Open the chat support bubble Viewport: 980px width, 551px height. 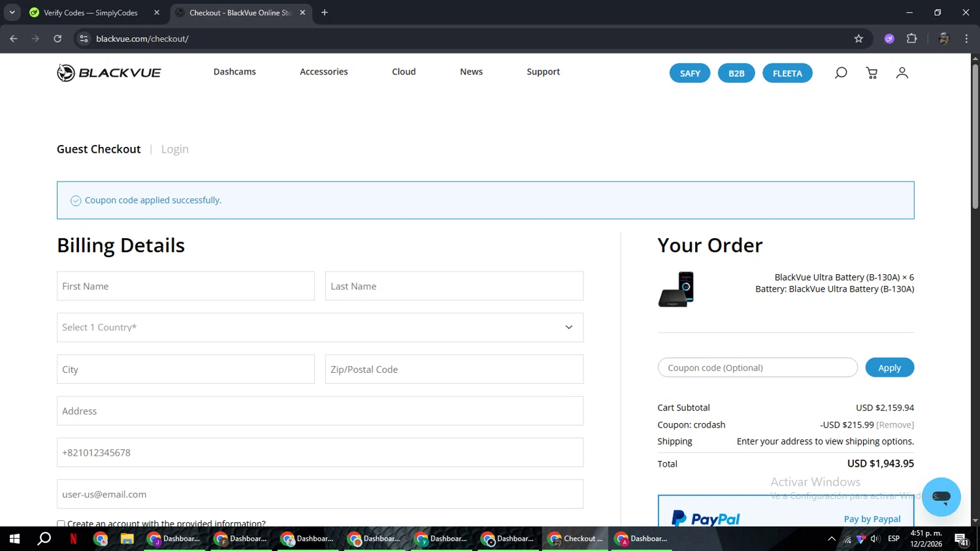pyautogui.click(x=941, y=497)
